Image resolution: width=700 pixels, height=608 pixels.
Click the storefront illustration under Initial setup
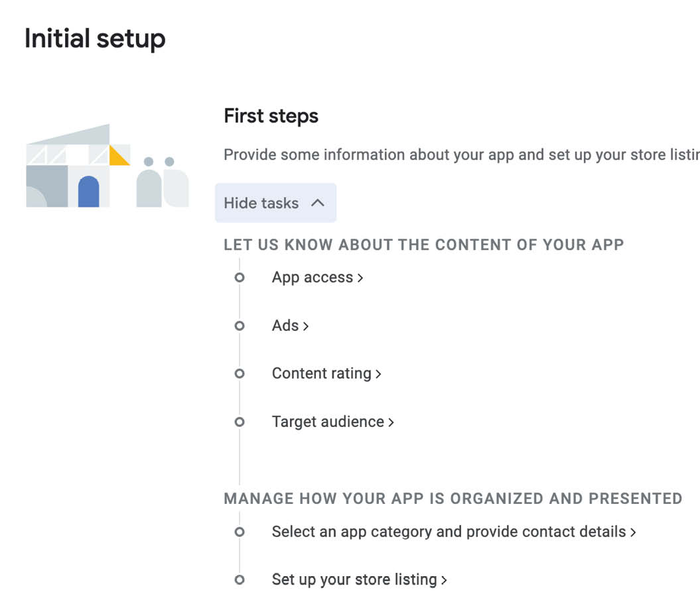pyautogui.click(x=107, y=166)
